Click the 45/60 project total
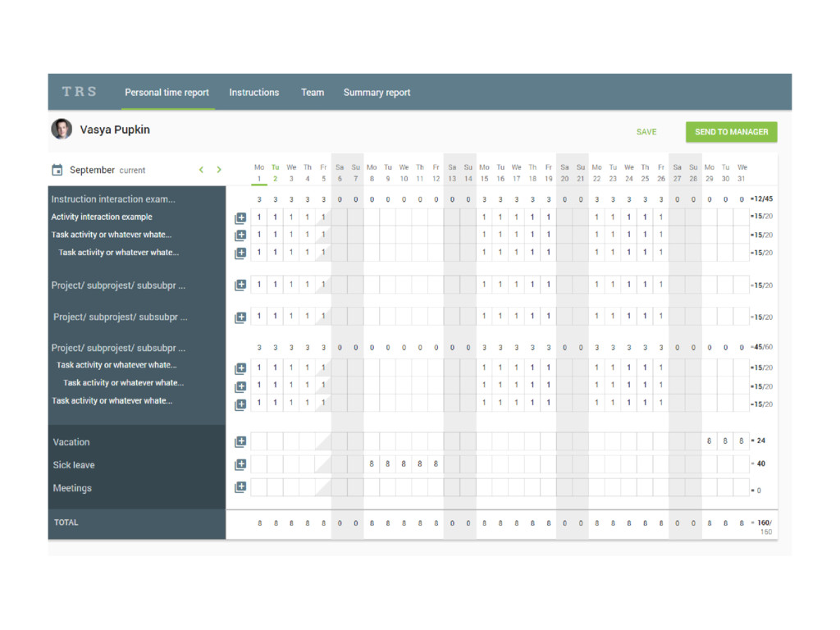 pos(762,347)
